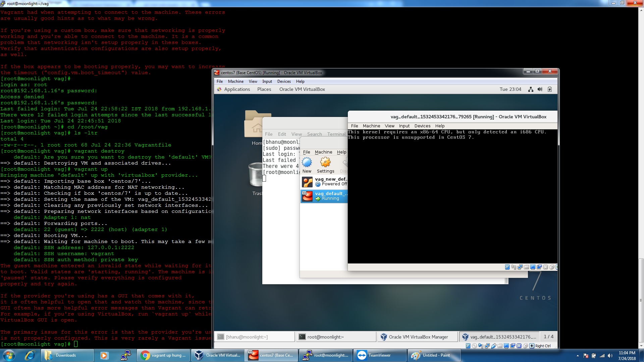The image size is (644, 362).
Task: Switch to root@moonlight terminal in CentOS taskbar
Action: point(336,337)
